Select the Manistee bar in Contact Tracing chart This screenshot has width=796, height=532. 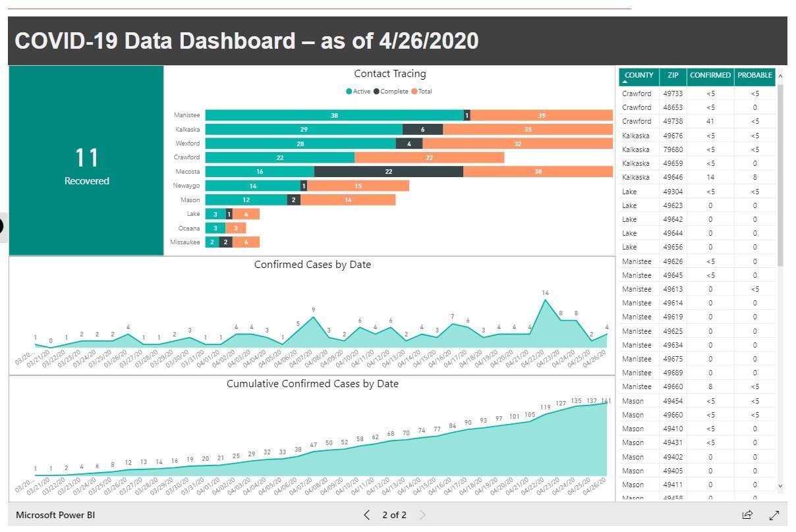(x=335, y=115)
